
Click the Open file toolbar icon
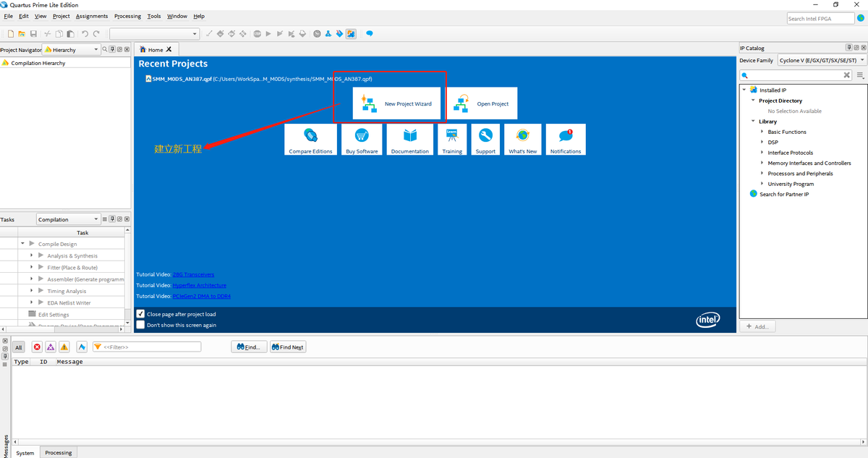pos(22,34)
